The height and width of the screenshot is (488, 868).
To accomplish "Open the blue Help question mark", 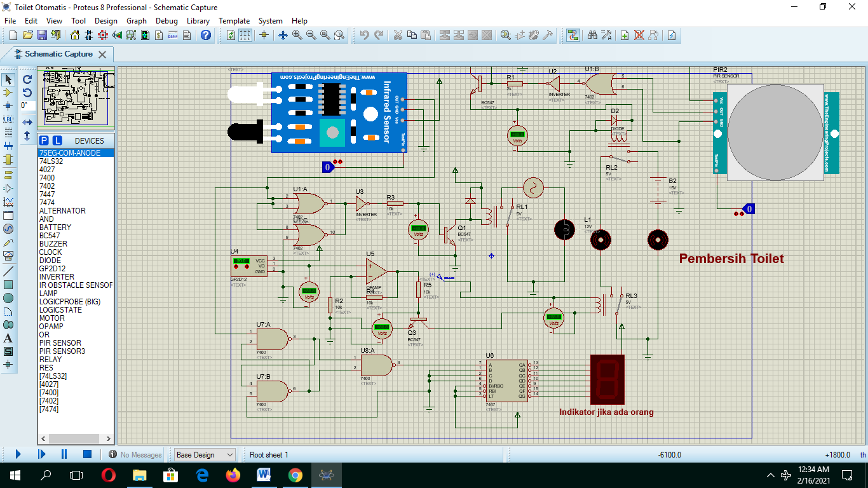I will click(x=206, y=35).
